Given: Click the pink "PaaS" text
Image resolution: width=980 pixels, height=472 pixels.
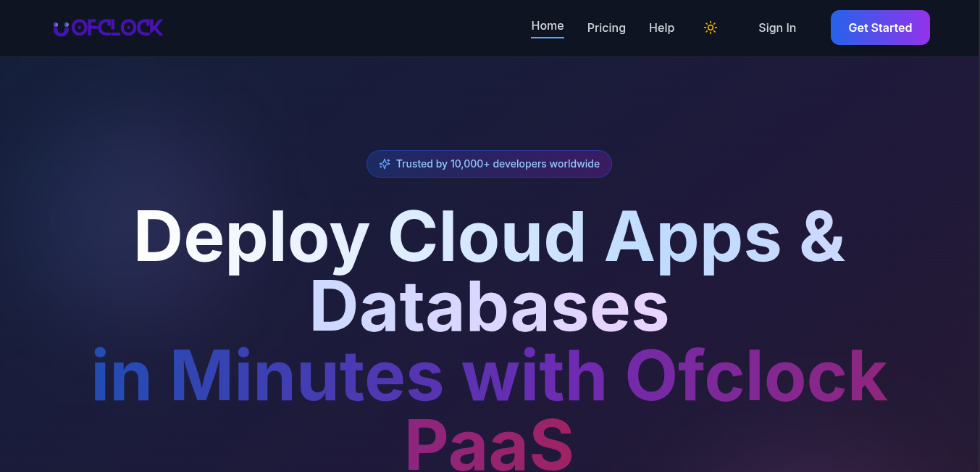Looking at the screenshot, I should click(x=489, y=444).
